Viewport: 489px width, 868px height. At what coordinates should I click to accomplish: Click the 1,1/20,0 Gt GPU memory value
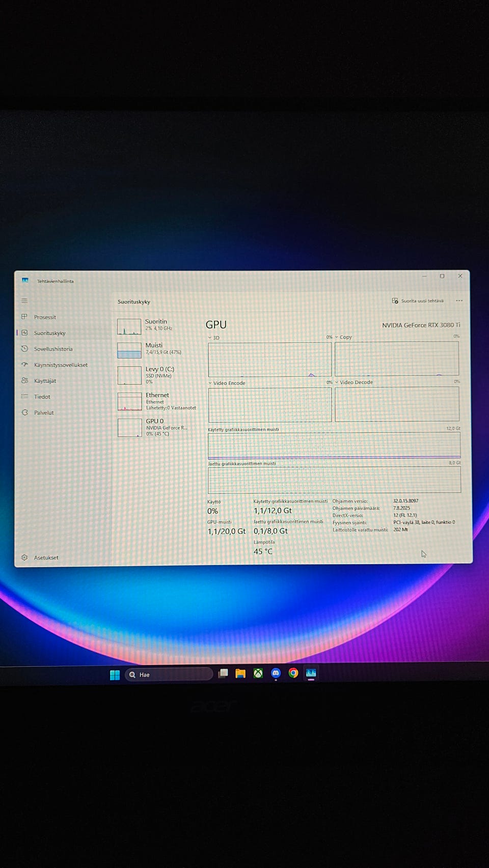[226, 531]
